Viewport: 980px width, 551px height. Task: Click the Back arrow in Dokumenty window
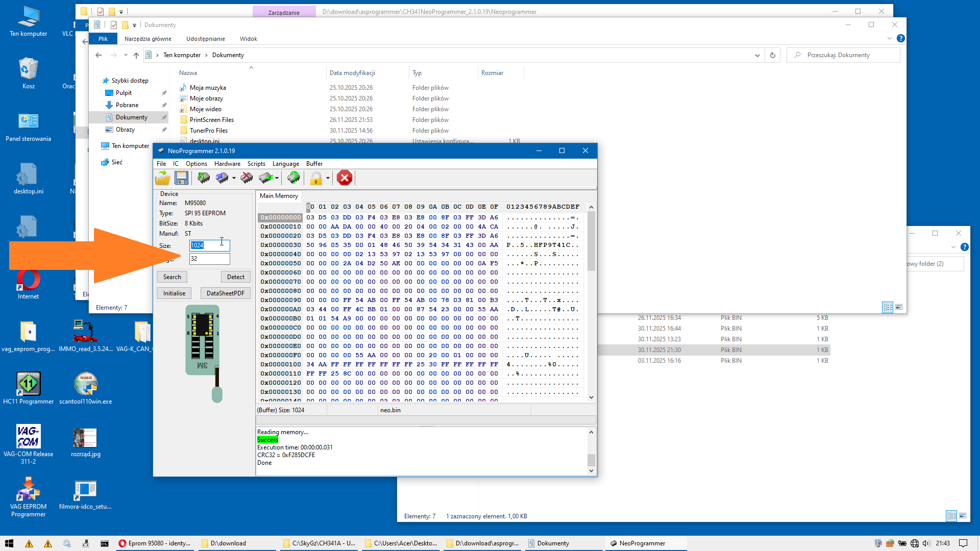tap(99, 55)
